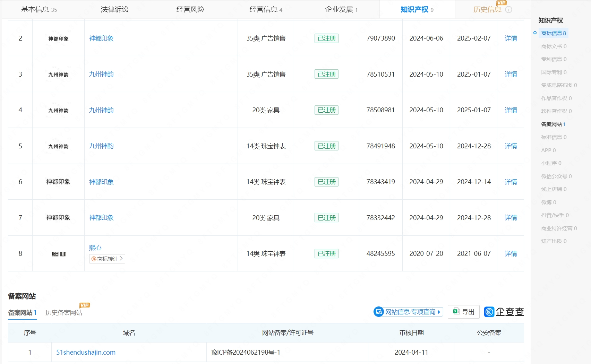591x364 pixels.
Task: Jump to 软件著作权 0 in sidebar
Action: point(556,111)
